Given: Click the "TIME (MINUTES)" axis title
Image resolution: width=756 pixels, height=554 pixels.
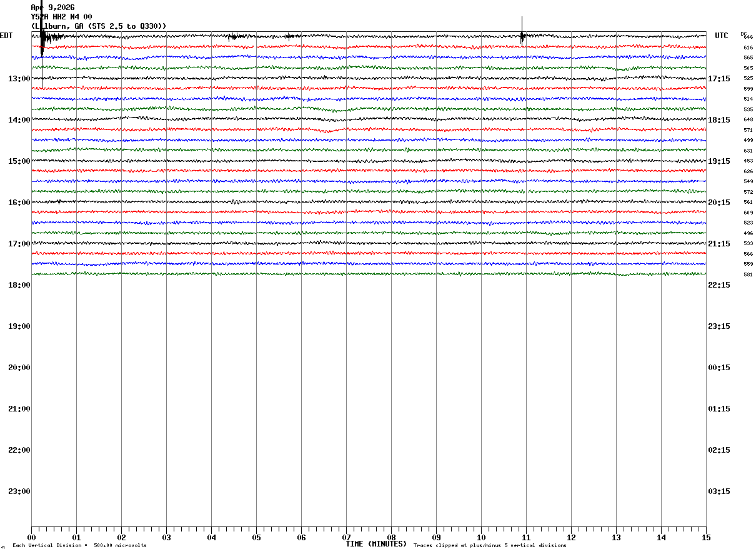Looking at the screenshot, I should click(x=376, y=544).
